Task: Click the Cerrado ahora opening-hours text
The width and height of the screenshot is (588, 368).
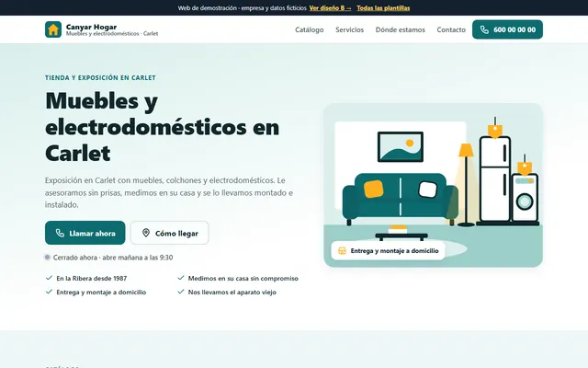Action: (113, 258)
